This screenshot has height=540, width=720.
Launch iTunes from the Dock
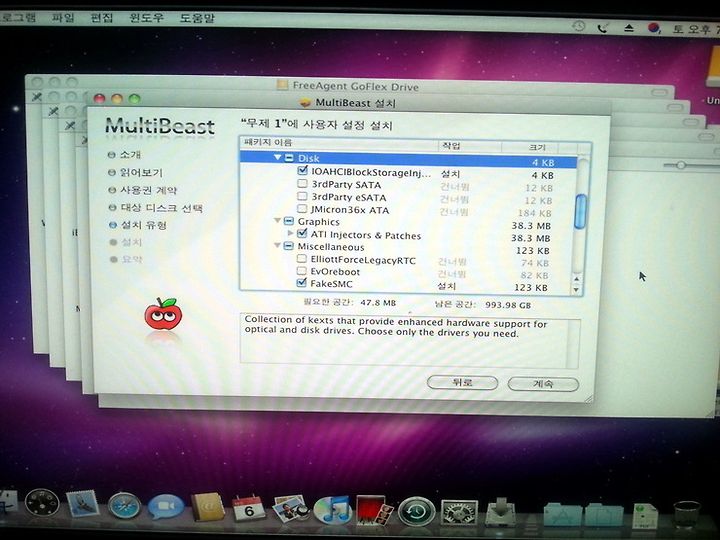(333, 510)
